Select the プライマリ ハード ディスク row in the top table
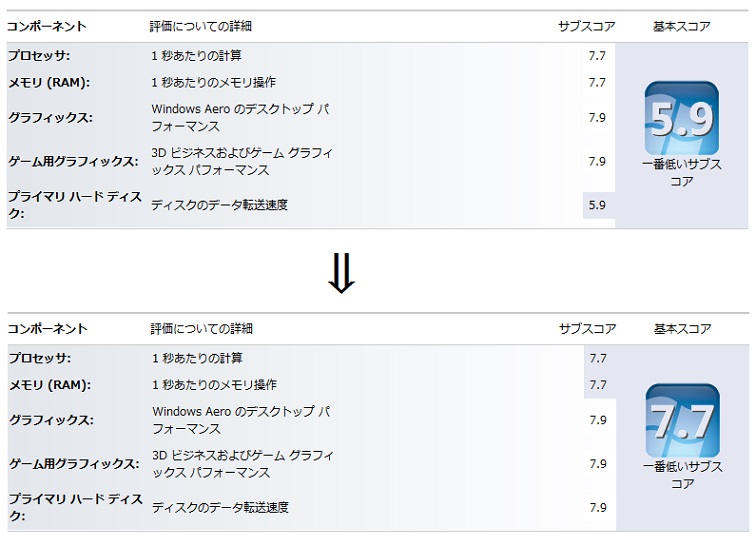The image size is (756, 546). [311, 205]
